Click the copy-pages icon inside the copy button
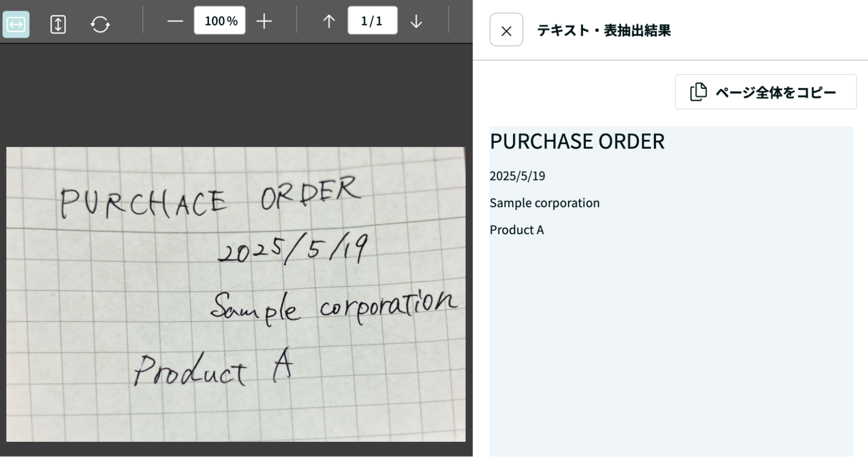The image size is (868, 457). pyautogui.click(x=698, y=92)
